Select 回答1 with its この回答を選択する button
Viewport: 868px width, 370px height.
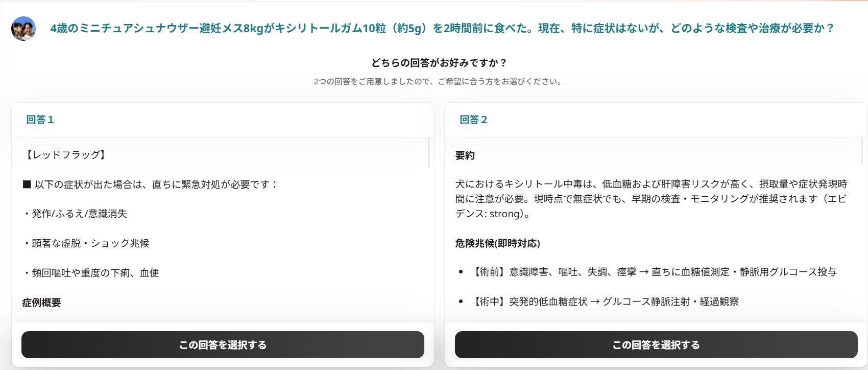(223, 345)
